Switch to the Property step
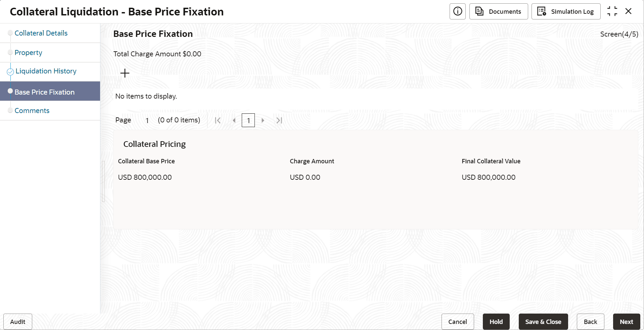Screen dimensions: 644x330 29,53
